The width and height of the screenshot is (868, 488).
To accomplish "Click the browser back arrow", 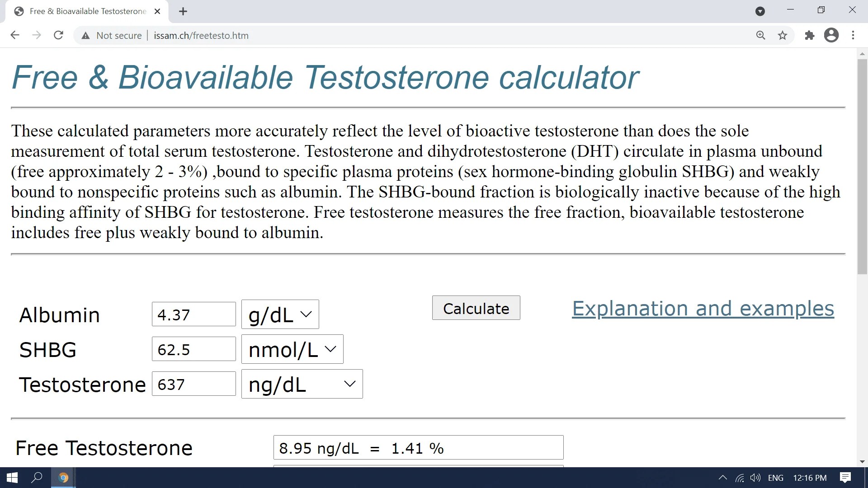I will [15, 35].
